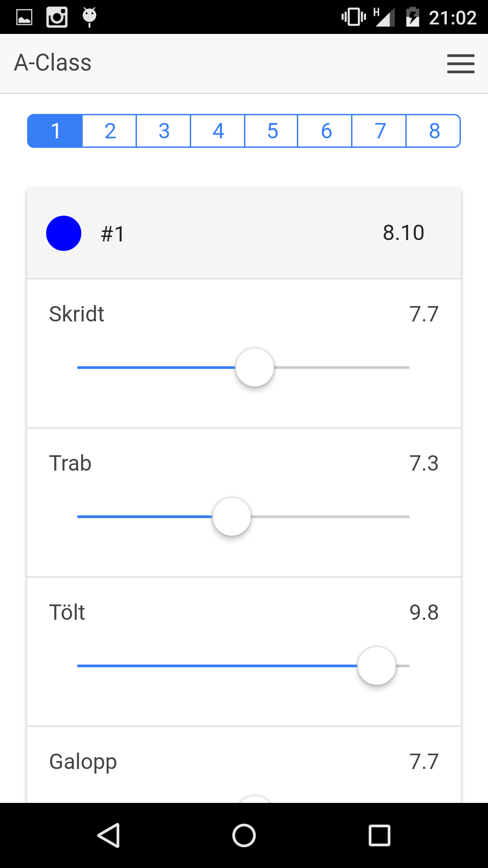
Task: Tap the Android back navigation button
Action: [109, 835]
